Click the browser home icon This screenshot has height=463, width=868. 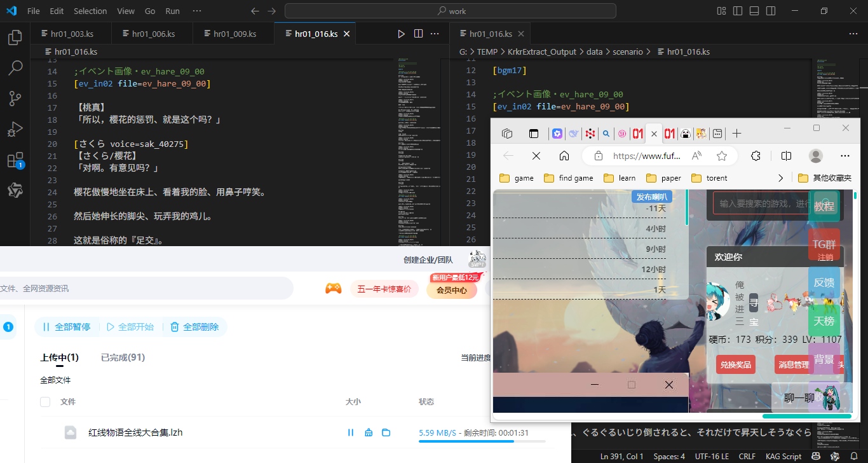tap(564, 156)
